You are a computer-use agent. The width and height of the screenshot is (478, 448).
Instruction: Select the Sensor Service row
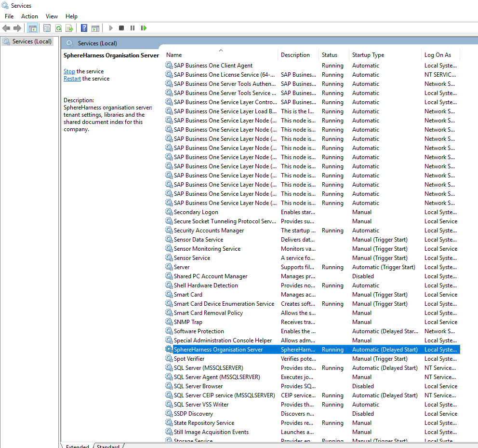point(312,258)
